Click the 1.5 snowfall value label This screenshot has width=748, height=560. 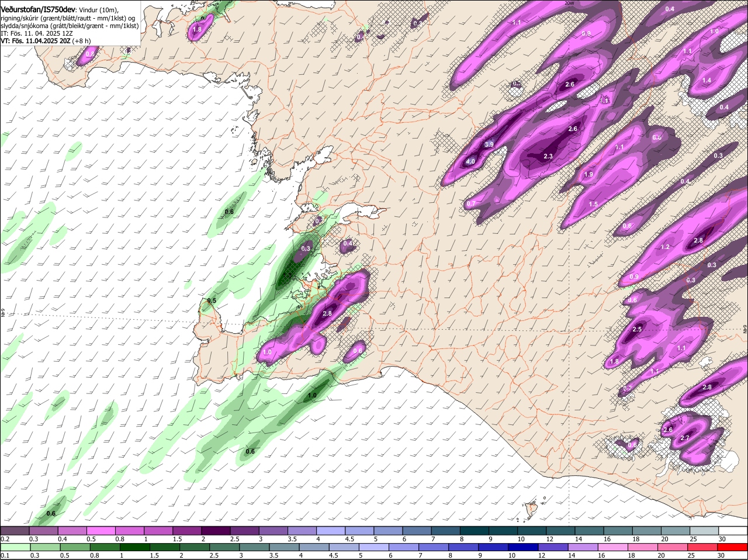pyautogui.click(x=593, y=204)
